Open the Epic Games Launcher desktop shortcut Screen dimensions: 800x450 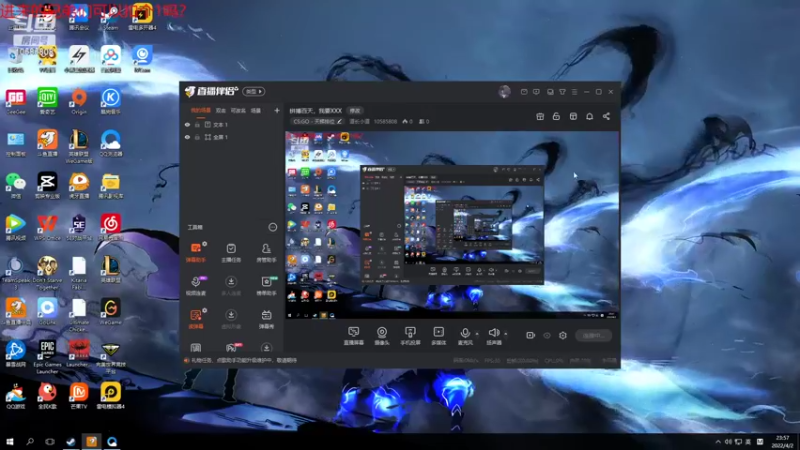tap(47, 357)
